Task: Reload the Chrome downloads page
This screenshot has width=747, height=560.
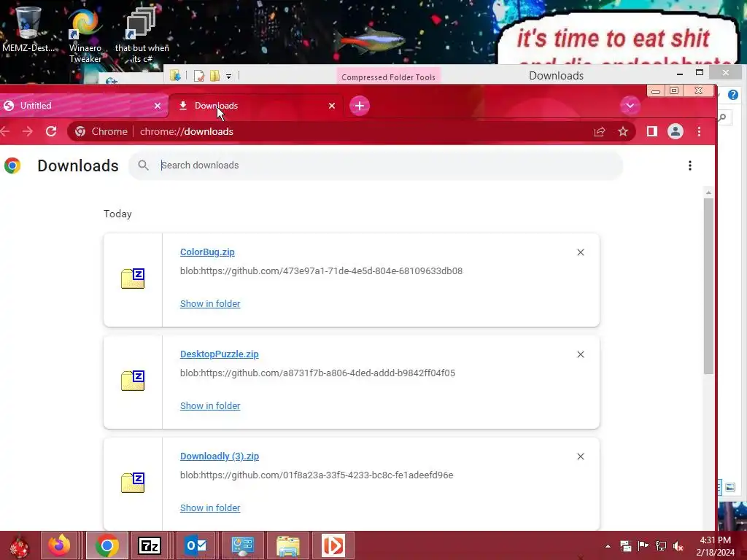Action: point(51,131)
